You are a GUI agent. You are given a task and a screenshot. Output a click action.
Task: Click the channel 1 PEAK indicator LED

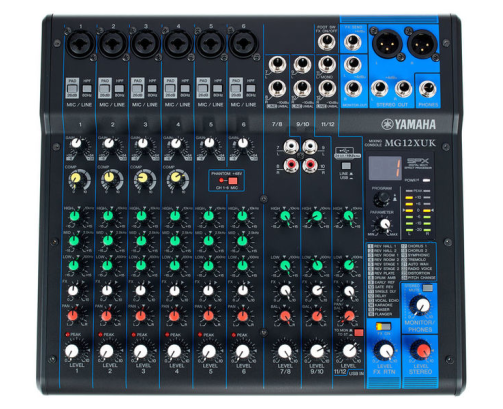[68, 334]
